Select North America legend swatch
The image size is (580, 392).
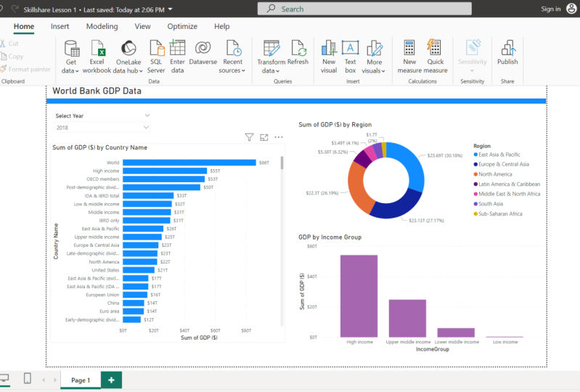click(475, 174)
